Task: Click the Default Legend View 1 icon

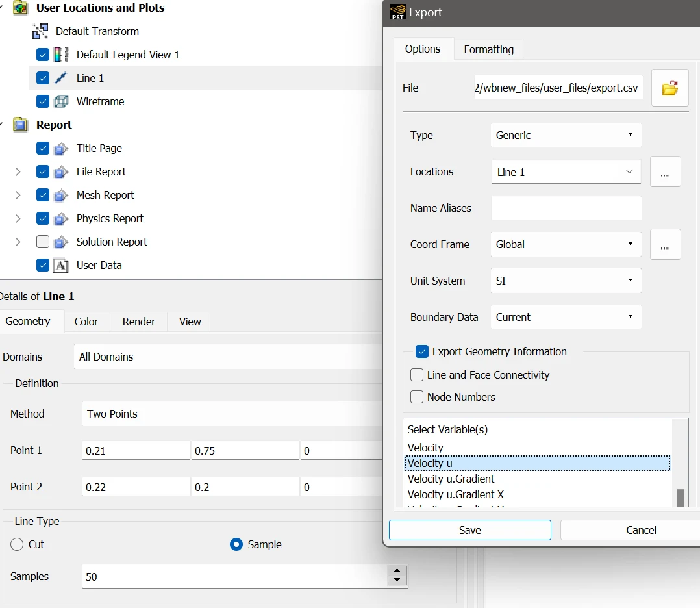Action: click(x=61, y=55)
